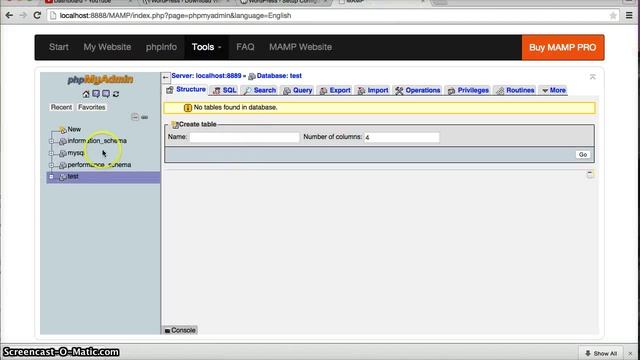Click 'No tables found in database.' message
The height and width of the screenshot is (360, 640).
[236, 107]
